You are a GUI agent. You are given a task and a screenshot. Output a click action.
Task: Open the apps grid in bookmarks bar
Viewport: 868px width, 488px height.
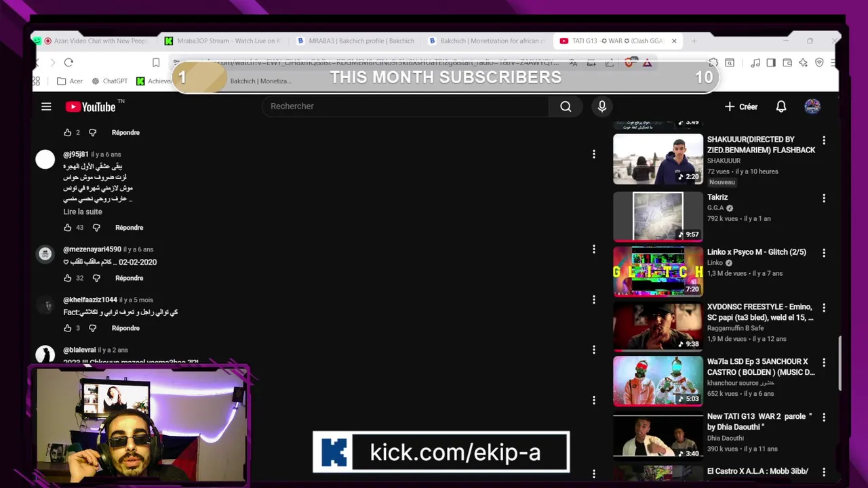tap(36, 81)
